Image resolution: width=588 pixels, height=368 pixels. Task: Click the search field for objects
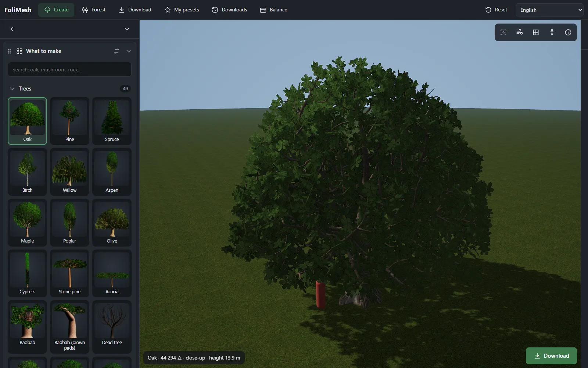coord(69,70)
